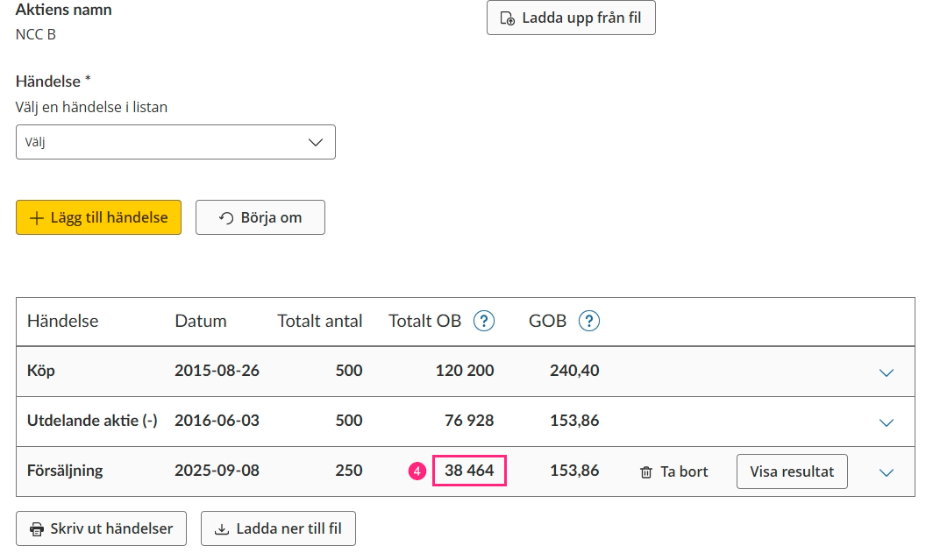Select the highlighted 38 464 value

click(x=469, y=471)
